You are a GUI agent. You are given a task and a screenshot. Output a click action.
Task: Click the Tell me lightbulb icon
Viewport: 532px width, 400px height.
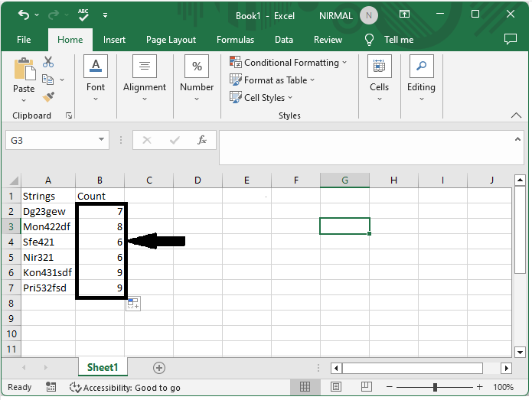pyautogui.click(x=369, y=40)
